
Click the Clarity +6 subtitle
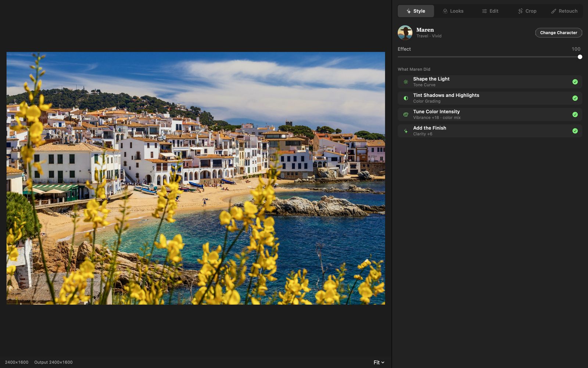coord(423,134)
